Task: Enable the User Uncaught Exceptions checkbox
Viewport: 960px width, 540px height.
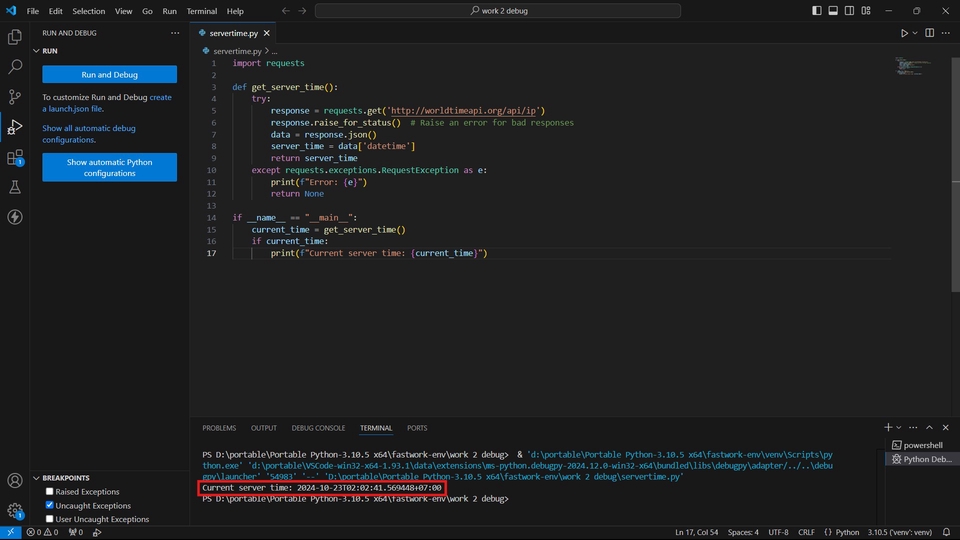Action: coord(50,519)
